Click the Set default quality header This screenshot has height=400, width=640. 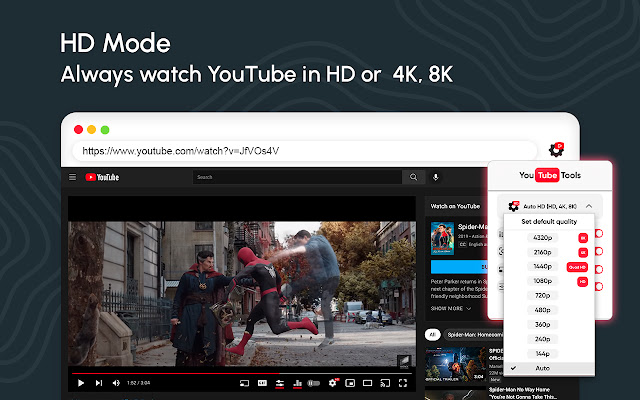pos(549,222)
